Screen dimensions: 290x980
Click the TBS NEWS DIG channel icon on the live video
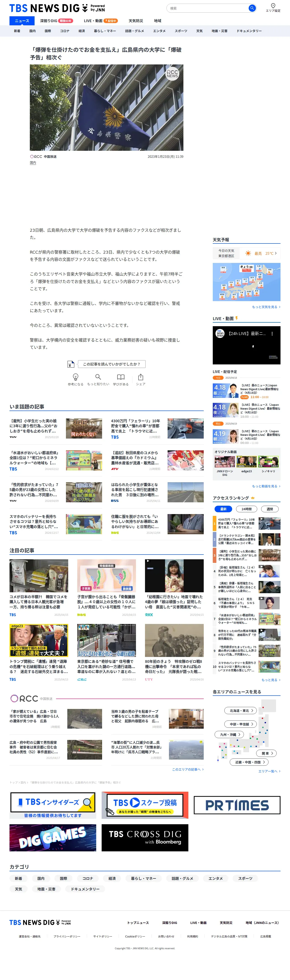(x=220, y=334)
